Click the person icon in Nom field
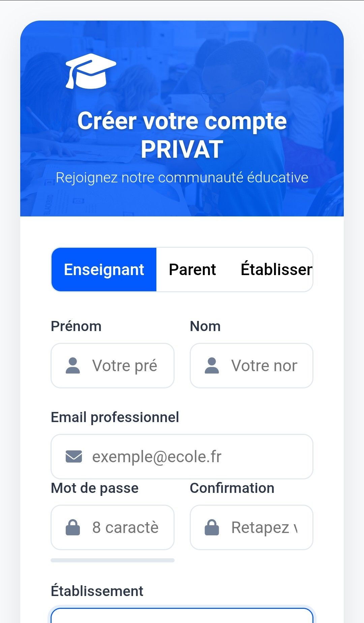 coord(212,366)
